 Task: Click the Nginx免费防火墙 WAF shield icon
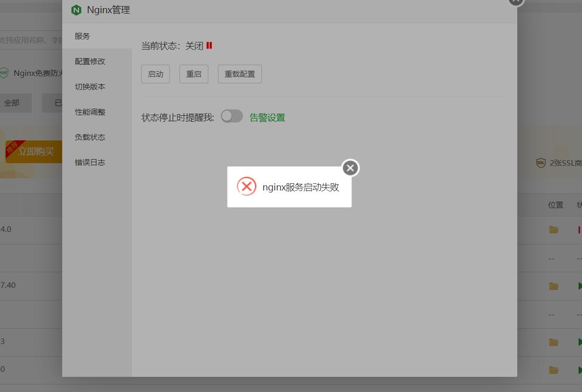coord(4,73)
